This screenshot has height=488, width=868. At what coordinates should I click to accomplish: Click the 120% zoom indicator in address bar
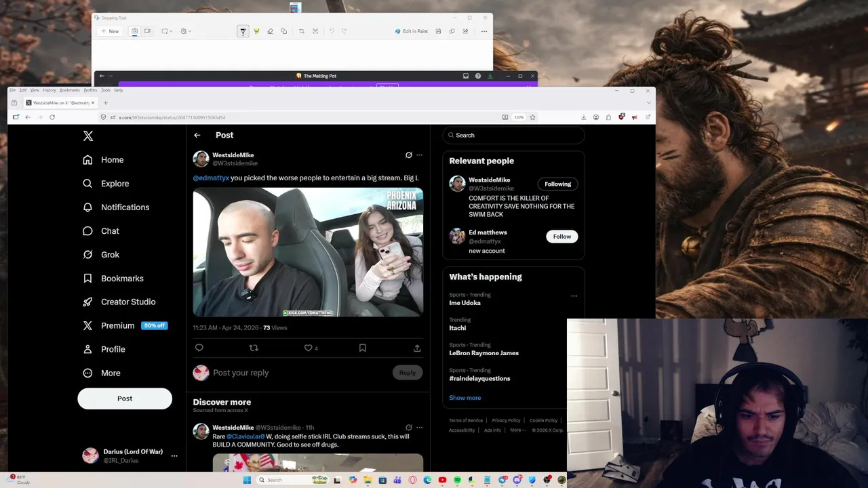pyautogui.click(x=519, y=117)
